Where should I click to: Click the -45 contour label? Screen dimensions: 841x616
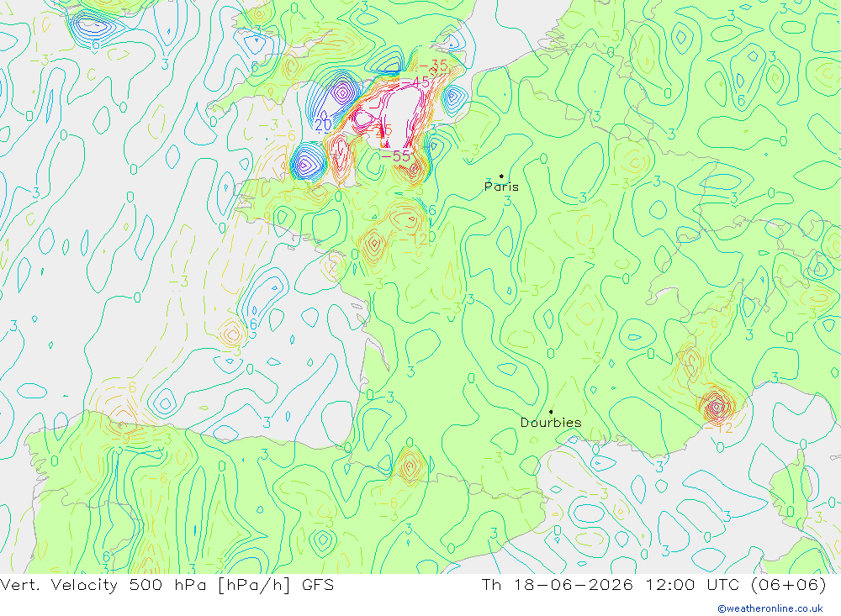point(415,82)
